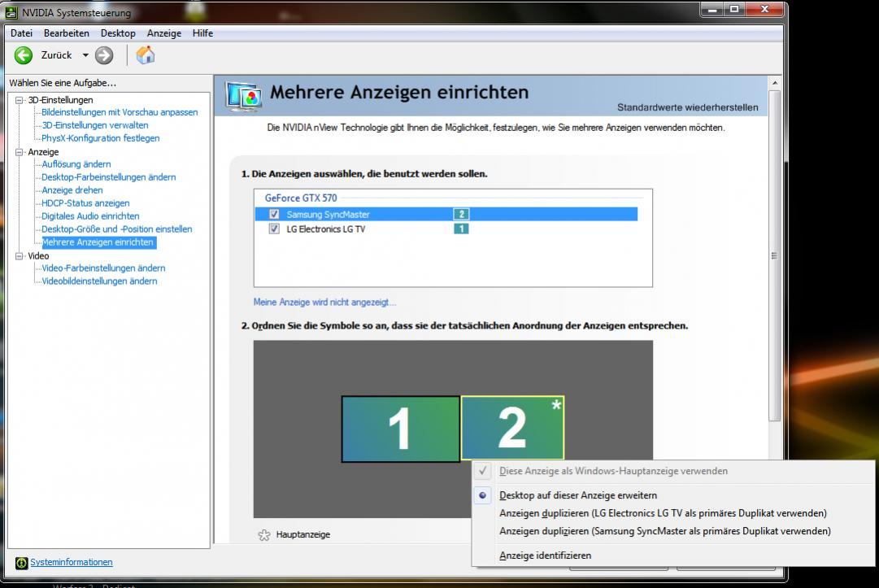
Task: Open the Bearbeiten menu
Action: [66, 33]
